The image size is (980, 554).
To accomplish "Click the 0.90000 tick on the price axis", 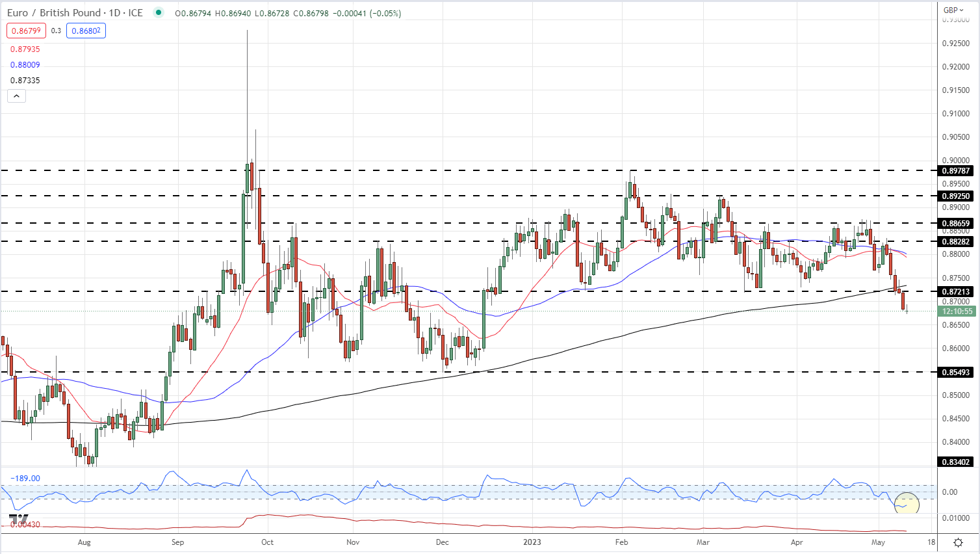I will pyautogui.click(x=955, y=161).
